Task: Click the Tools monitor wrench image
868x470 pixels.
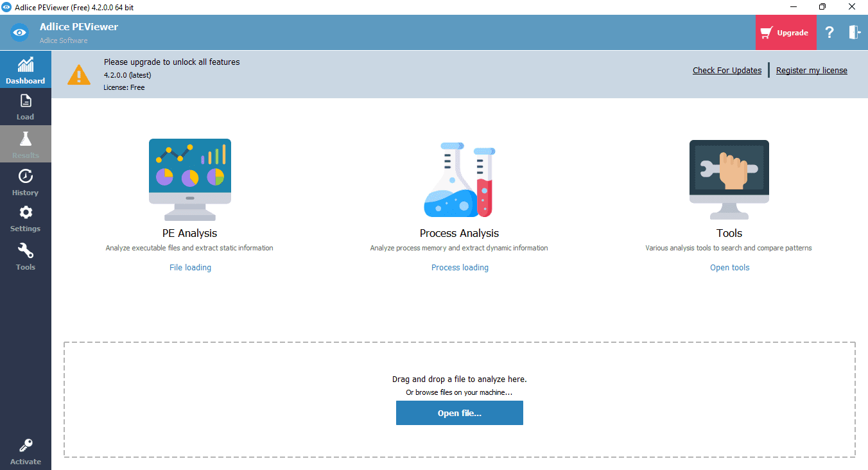Action: pos(729,179)
